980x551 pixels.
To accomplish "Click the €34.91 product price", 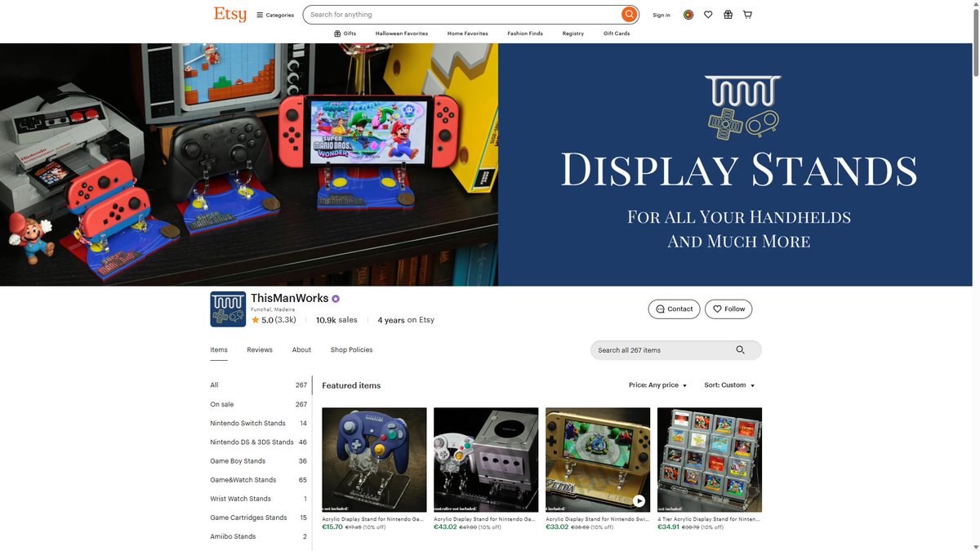I will [x=669, y=527].
